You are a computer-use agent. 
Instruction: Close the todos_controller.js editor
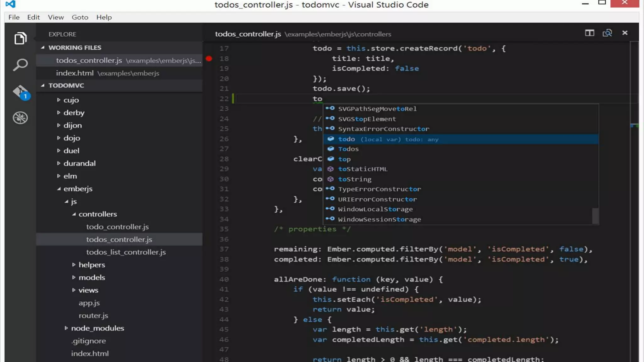click(x=625, y=33)
